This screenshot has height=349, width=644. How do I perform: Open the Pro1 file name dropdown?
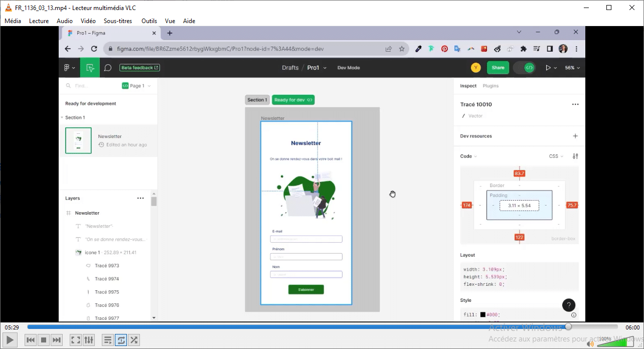[x=325, y=68]
